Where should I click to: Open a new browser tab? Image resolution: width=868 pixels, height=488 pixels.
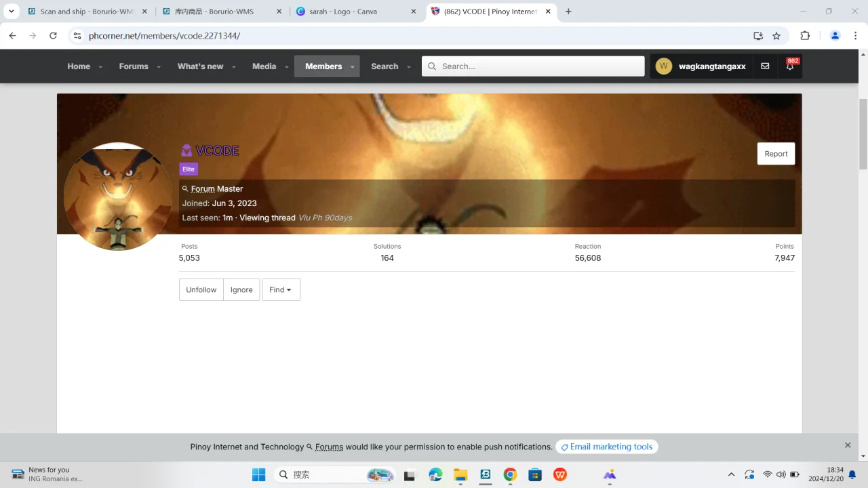[568, 12]
